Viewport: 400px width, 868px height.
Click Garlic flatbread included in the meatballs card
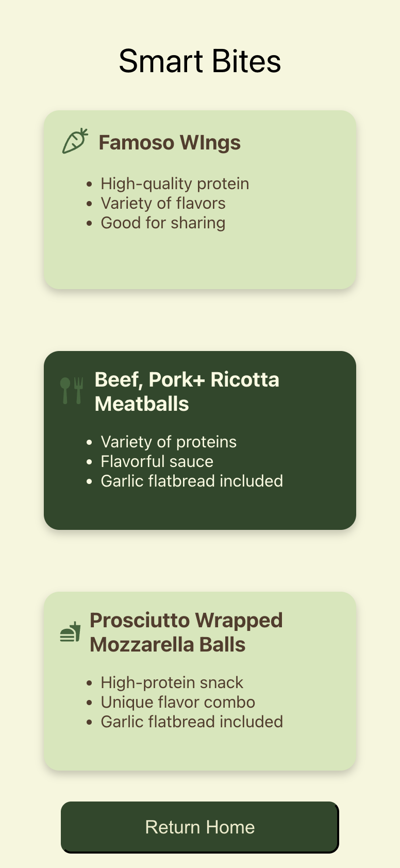[192, 481]
